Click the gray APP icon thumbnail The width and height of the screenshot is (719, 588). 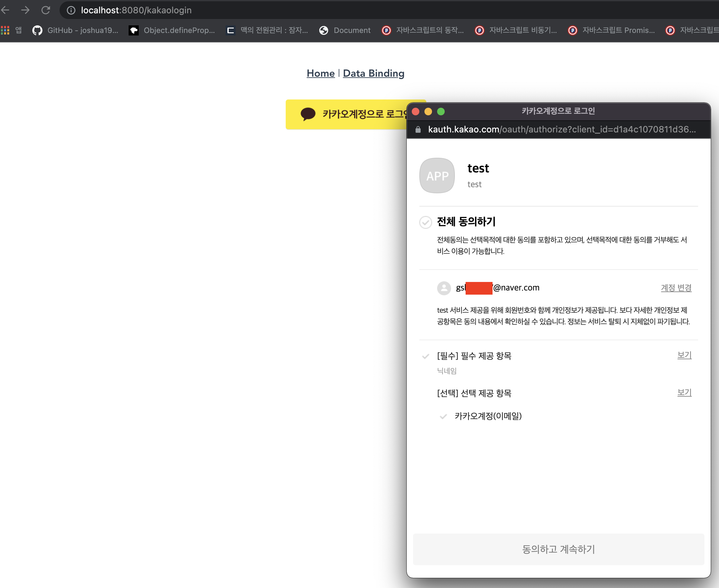(437, 176)
